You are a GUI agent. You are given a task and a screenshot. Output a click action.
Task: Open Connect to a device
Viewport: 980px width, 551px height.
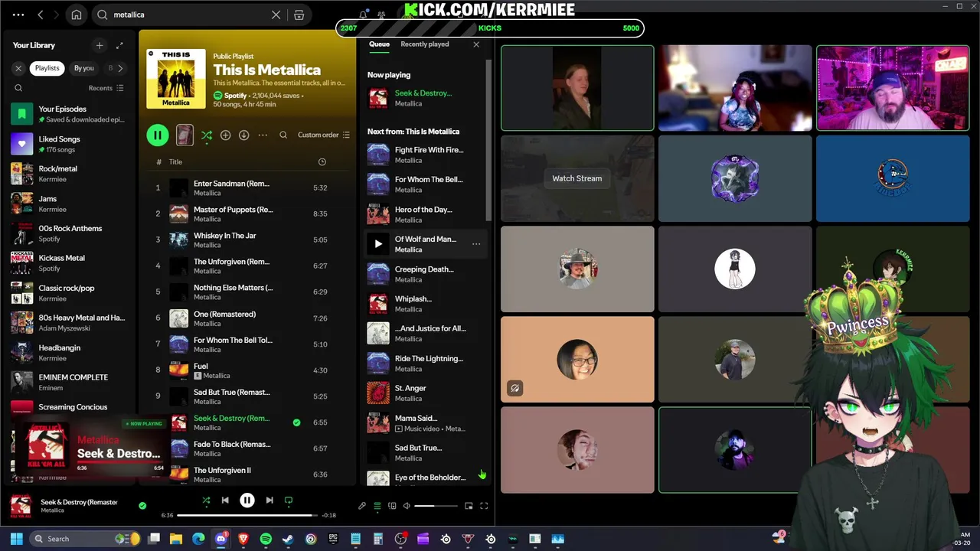392,506
